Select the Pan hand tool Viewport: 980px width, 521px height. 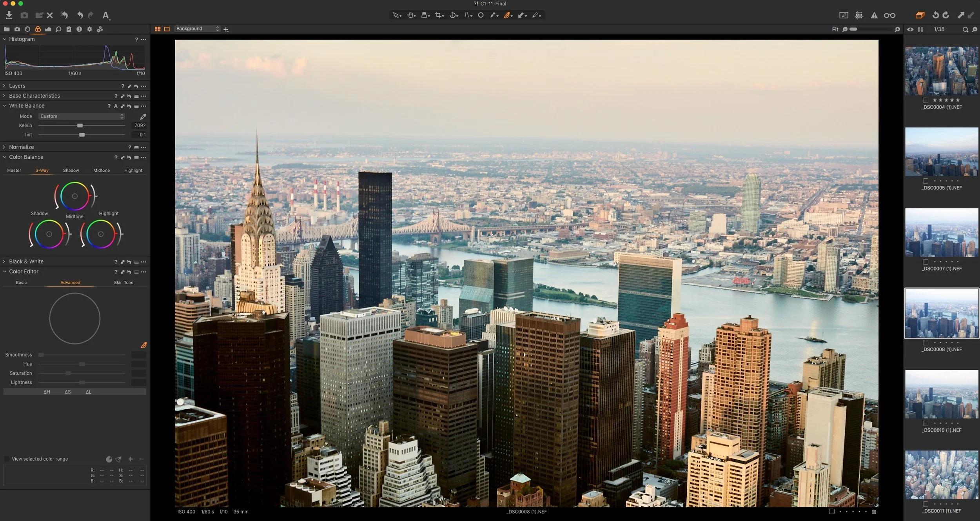(x=411, y=15)
